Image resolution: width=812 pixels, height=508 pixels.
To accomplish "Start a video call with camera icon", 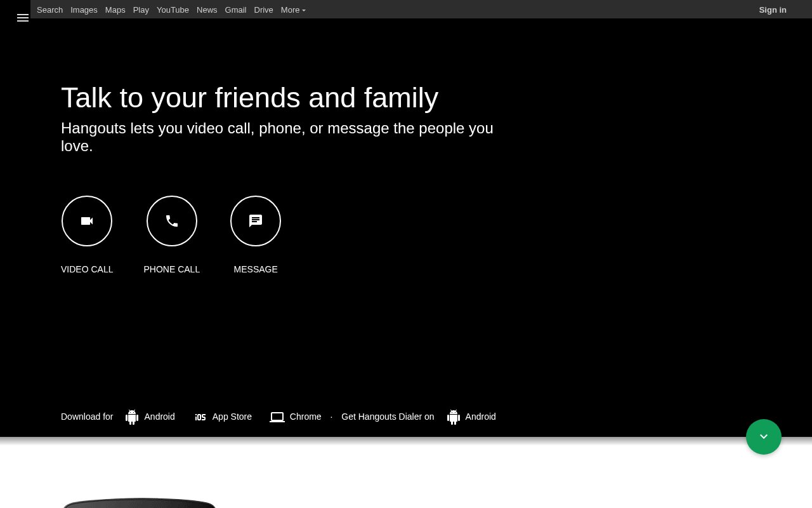I will click(x=87, y=221).
